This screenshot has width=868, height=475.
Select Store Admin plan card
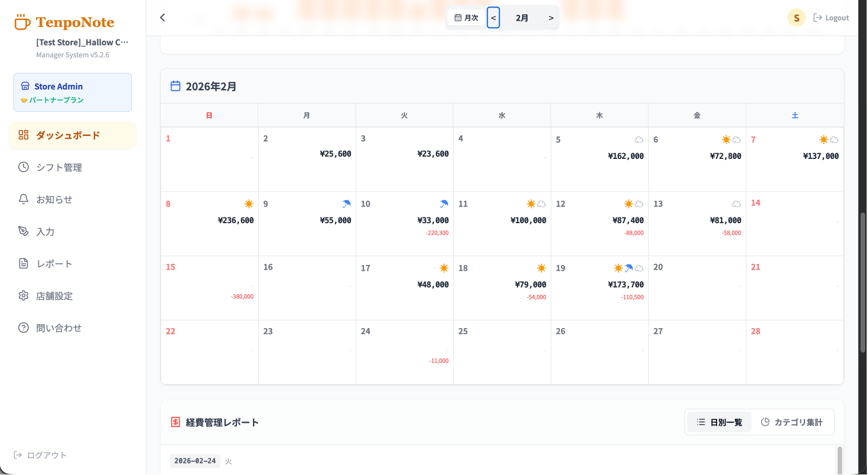(x=73, y=92)
